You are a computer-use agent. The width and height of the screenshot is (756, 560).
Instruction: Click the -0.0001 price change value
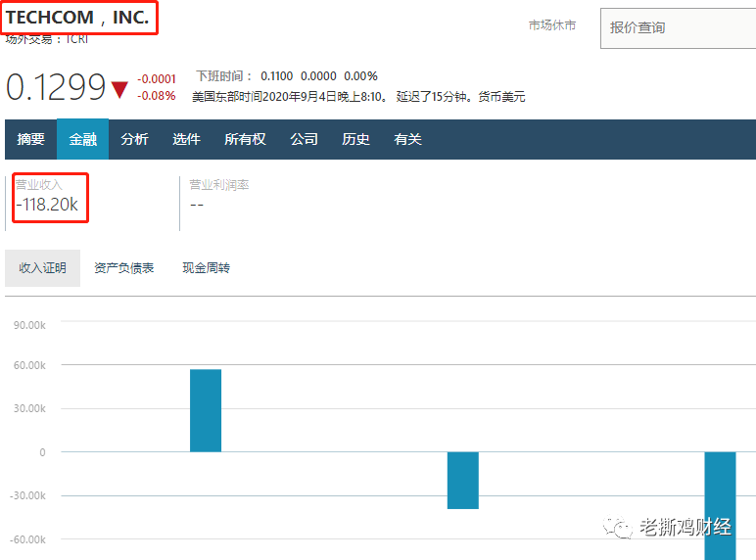(157, 79)
